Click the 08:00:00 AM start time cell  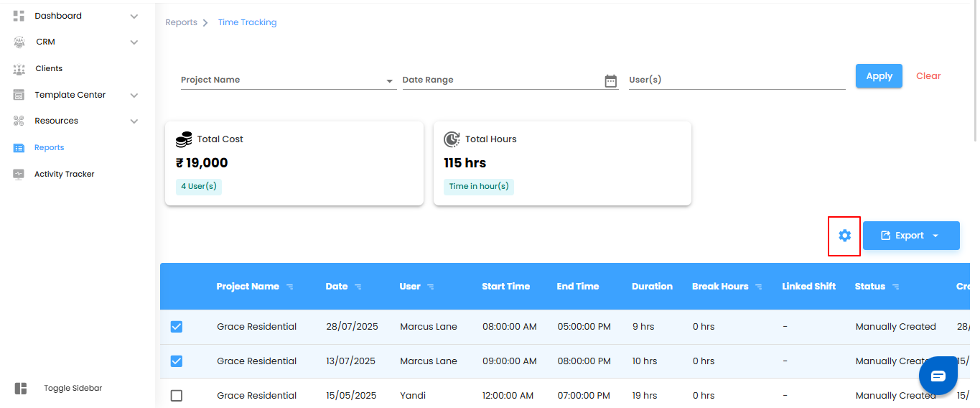pyautogui.click(x=510, y=327)
